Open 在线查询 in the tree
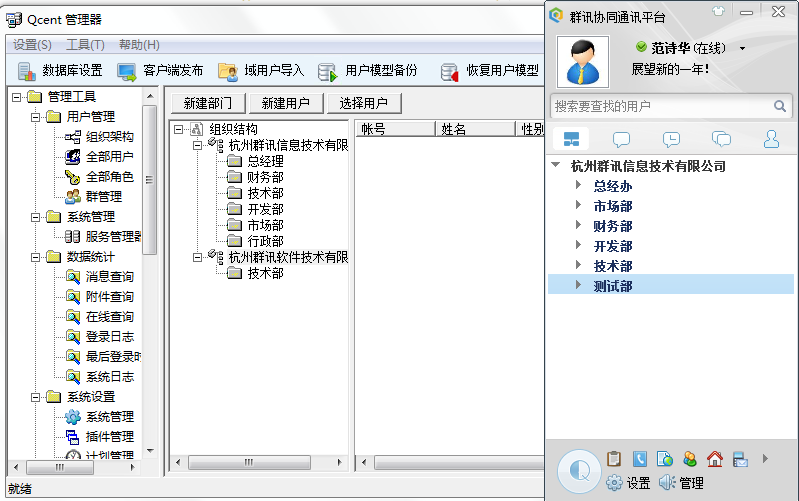The image size is (799, 501). pos(109,317)
